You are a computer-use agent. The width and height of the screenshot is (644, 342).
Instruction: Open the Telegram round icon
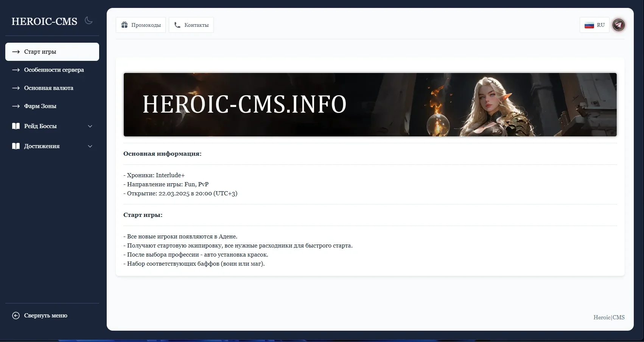(x=619, y=25)
